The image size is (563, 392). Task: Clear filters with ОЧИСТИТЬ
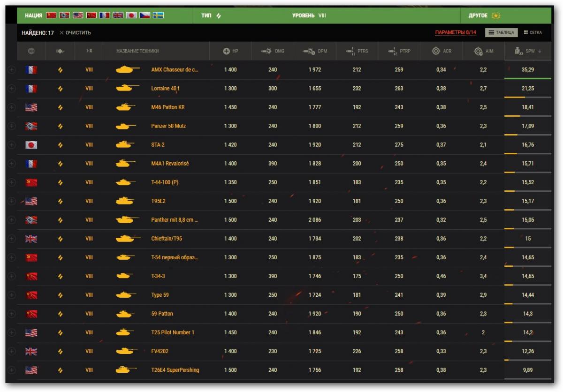point(75,33)
